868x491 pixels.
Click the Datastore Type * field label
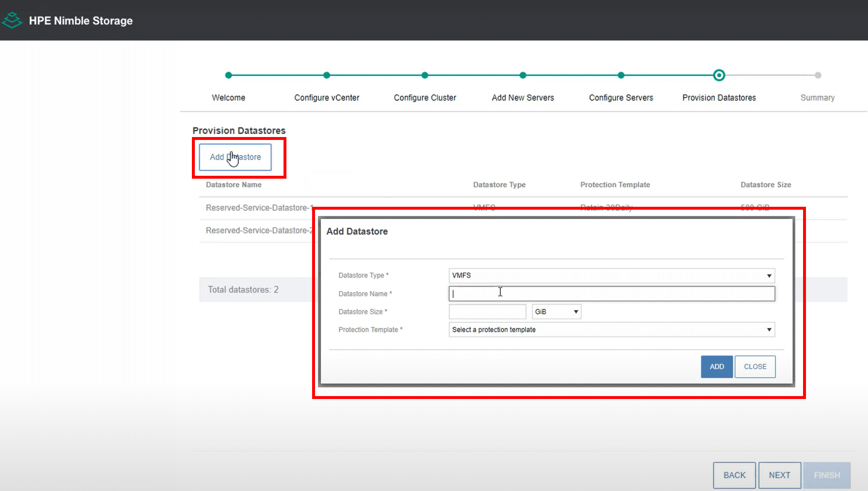pyautogui.click(x=363, y=276)
